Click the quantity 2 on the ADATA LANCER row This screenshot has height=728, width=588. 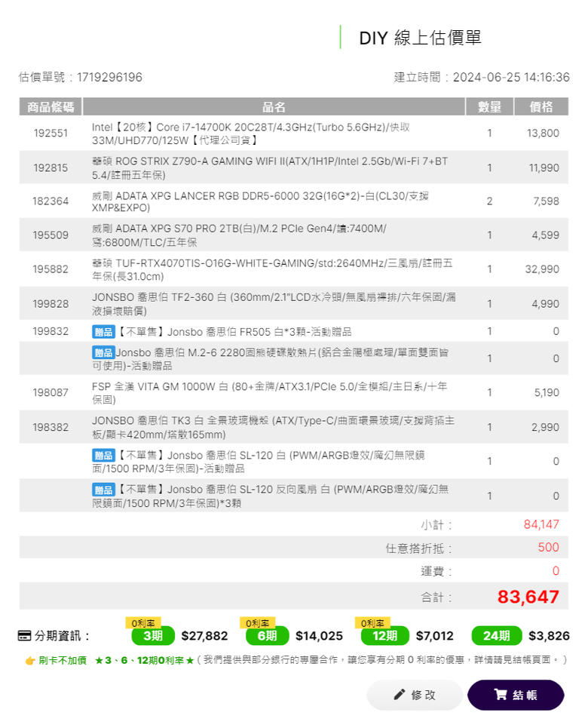489,201
